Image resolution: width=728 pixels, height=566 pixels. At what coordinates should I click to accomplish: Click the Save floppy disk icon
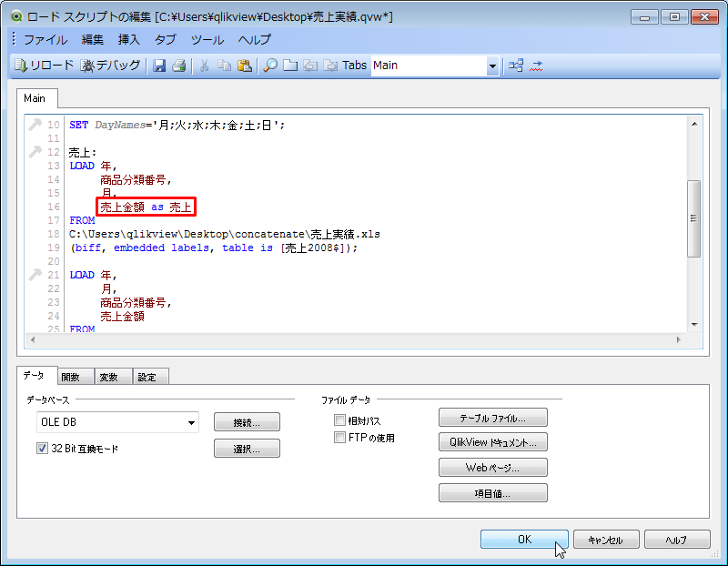pos(159,66)
